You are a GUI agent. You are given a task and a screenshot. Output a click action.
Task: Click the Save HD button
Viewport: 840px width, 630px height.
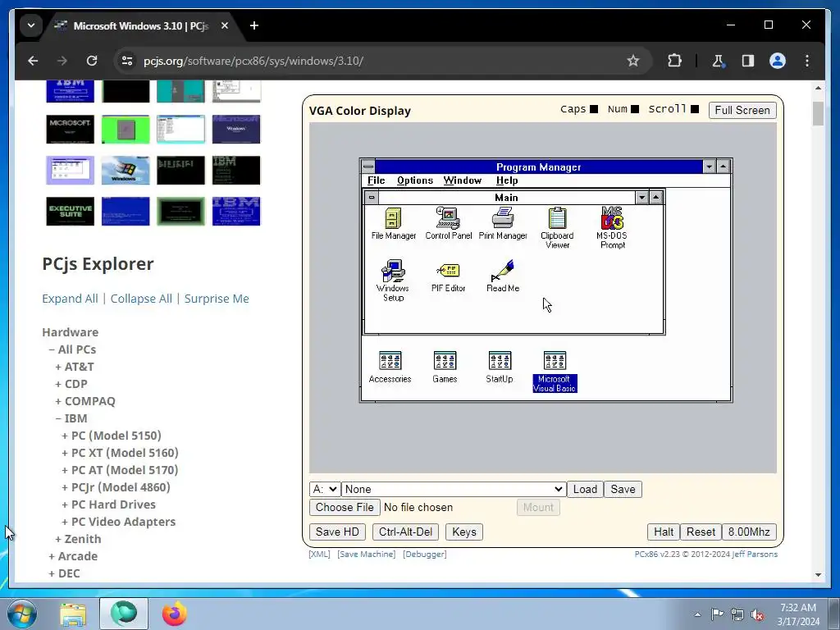(x=337, y=532)
